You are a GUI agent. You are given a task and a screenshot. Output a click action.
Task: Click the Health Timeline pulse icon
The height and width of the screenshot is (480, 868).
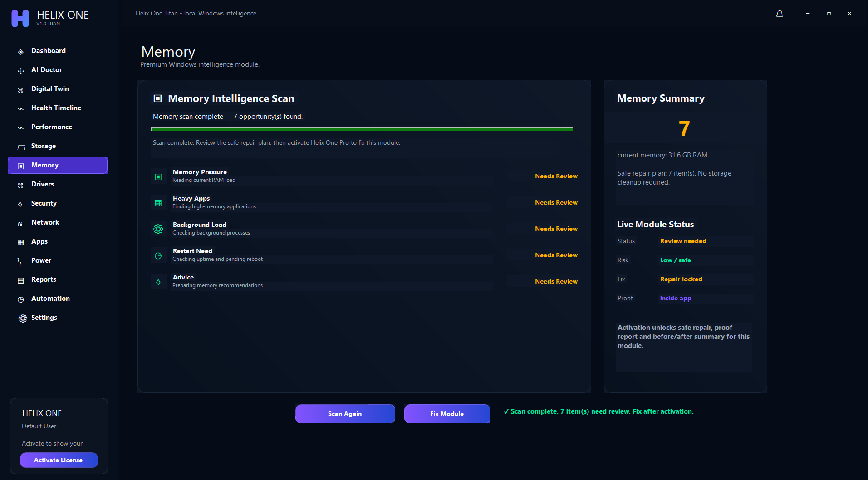point(20,109)
